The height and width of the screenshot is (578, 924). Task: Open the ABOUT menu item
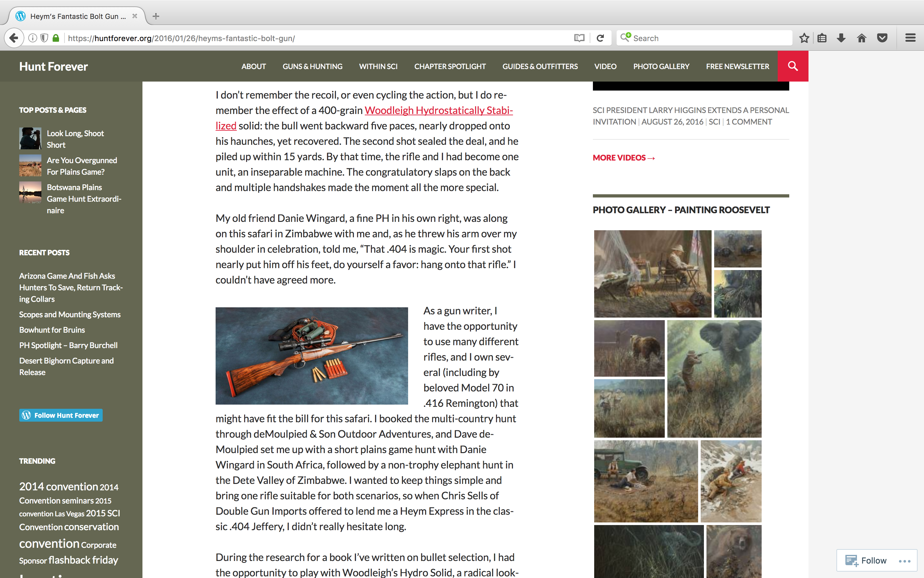[253, 66]
